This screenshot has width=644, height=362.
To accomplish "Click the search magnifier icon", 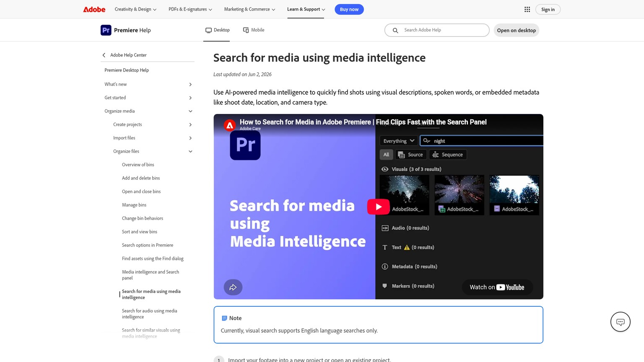I will pos(395,30).
